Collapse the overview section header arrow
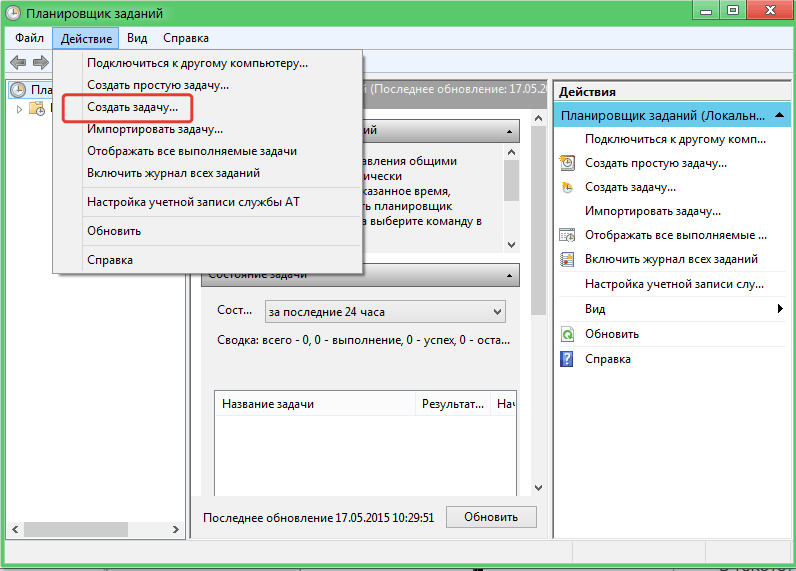Viewport: 796px width, 571px height. pyautogui.click(x=509, y=131)
